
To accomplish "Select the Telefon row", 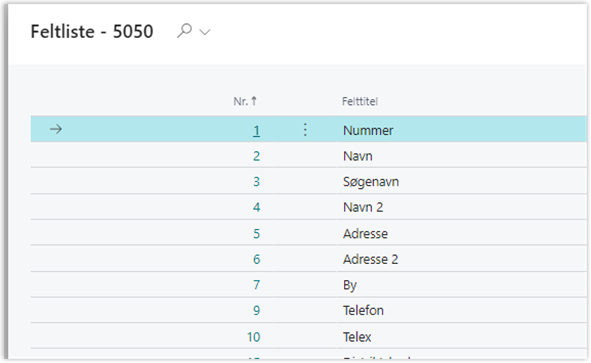I will tap(309, 310).
